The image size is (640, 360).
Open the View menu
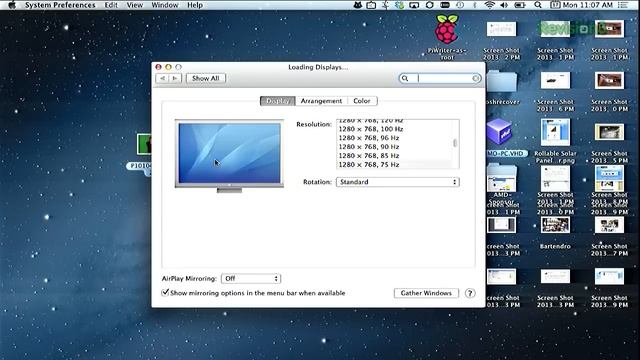[135, 5]
